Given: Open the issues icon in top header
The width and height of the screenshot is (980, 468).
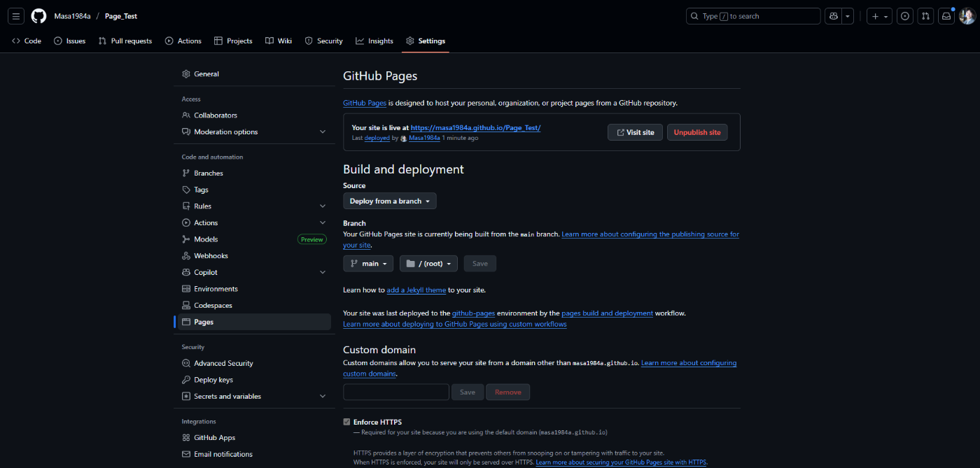Looking at the screenshot, I should (x=906, y=16).
